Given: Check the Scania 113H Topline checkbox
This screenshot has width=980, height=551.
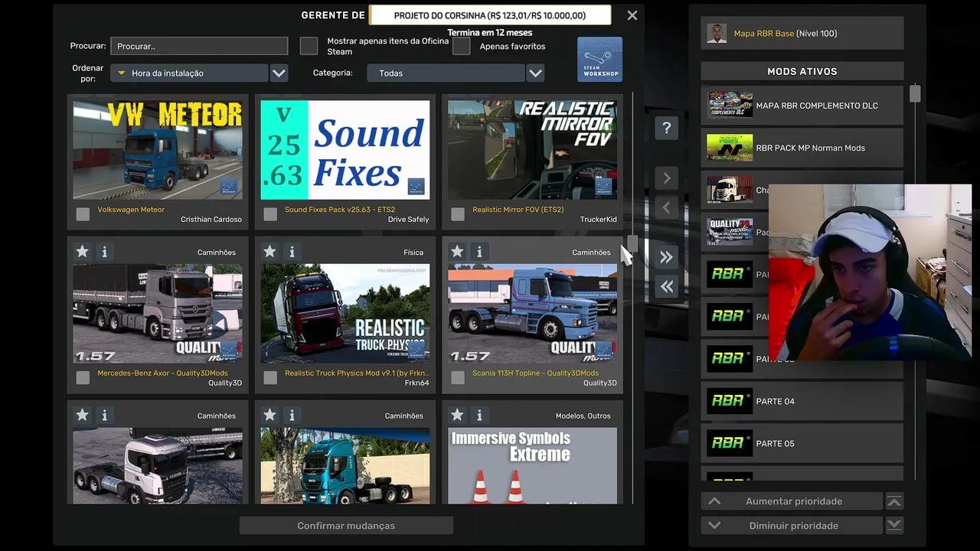Looking at the screenshot, I should coord(458,377).
